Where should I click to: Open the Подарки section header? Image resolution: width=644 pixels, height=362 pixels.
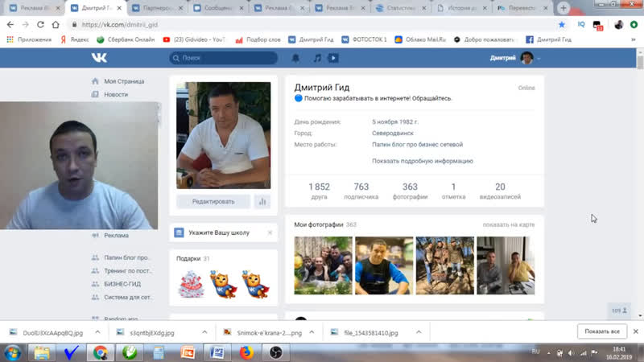188,258
